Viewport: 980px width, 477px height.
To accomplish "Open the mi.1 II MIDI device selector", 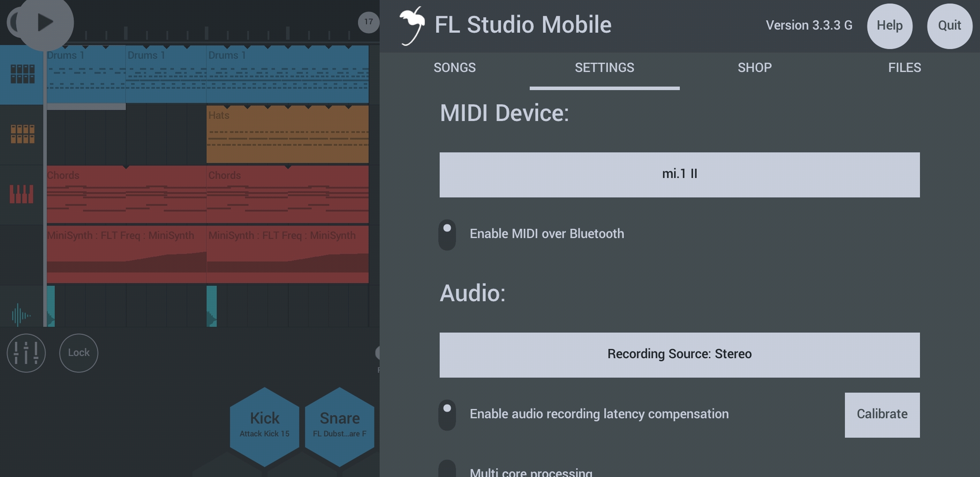I will click(680, 175).
